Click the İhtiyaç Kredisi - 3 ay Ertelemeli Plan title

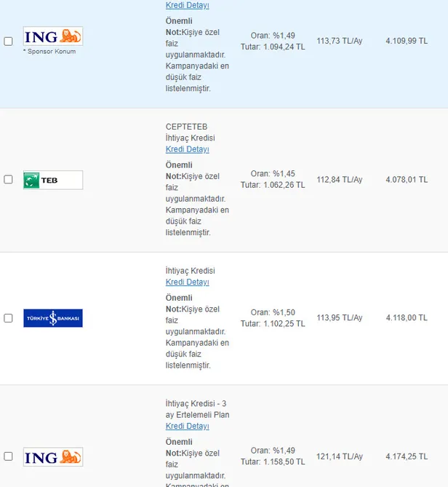tap(197, 409)
